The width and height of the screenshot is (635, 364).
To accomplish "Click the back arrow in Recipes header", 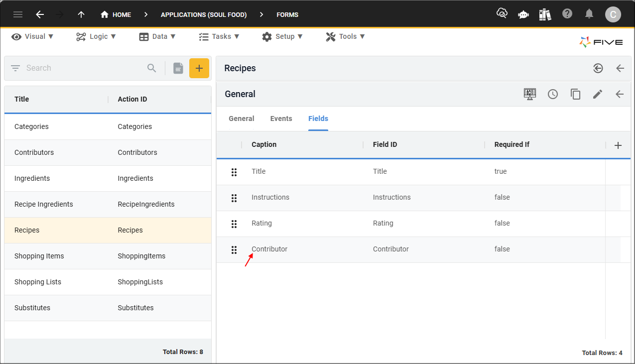I will [620, 68].
